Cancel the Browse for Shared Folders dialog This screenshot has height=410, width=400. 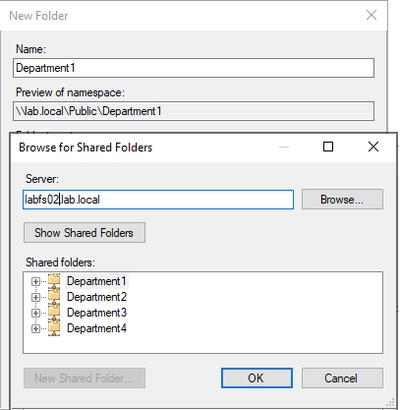(342, 378)
